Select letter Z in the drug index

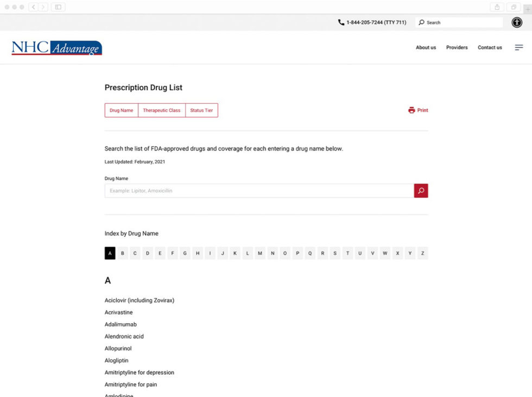[x=422, y=253]
